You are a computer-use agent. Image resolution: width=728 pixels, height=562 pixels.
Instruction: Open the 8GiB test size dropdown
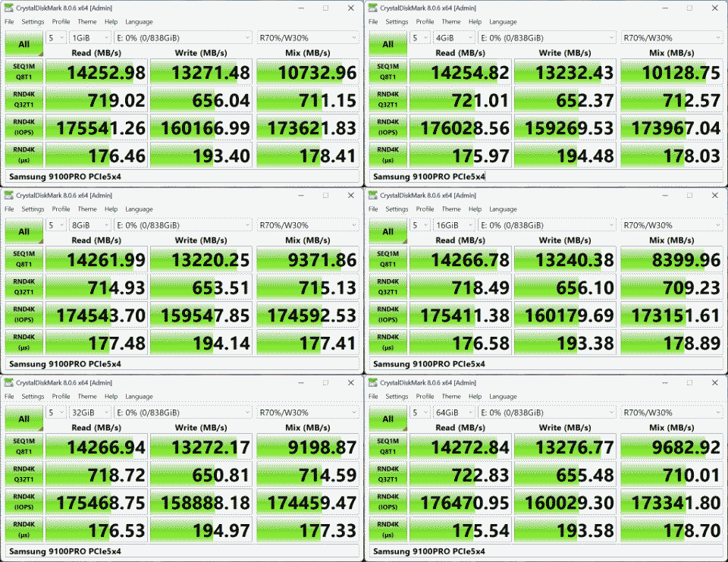point(90,225)
